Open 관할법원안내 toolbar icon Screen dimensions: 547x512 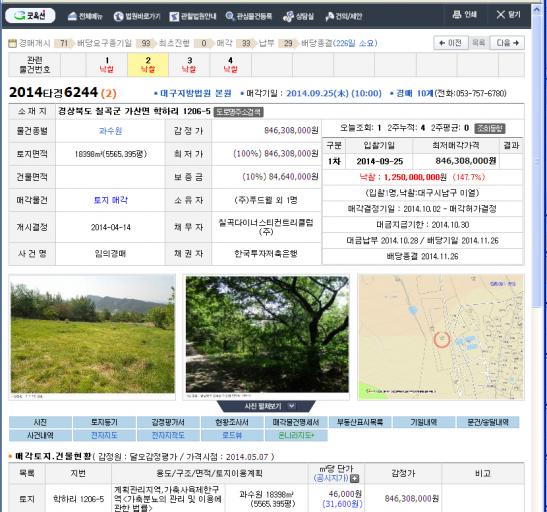(174, 16)
